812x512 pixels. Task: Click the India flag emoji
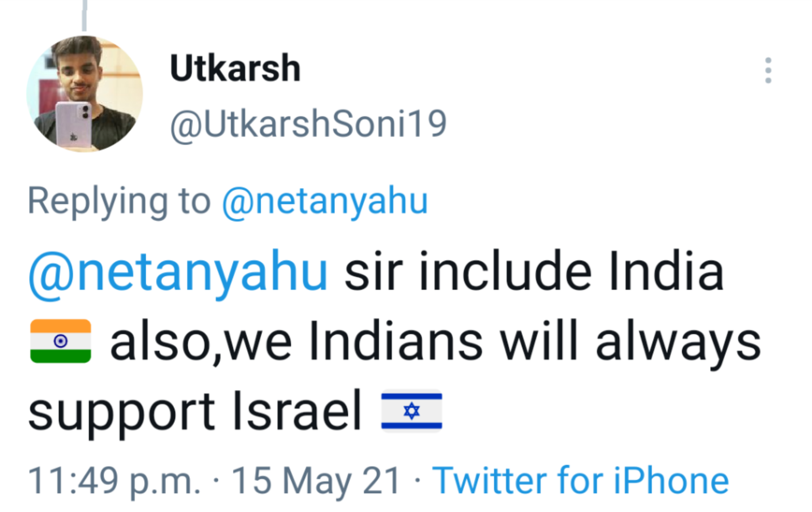coord(61,341)
